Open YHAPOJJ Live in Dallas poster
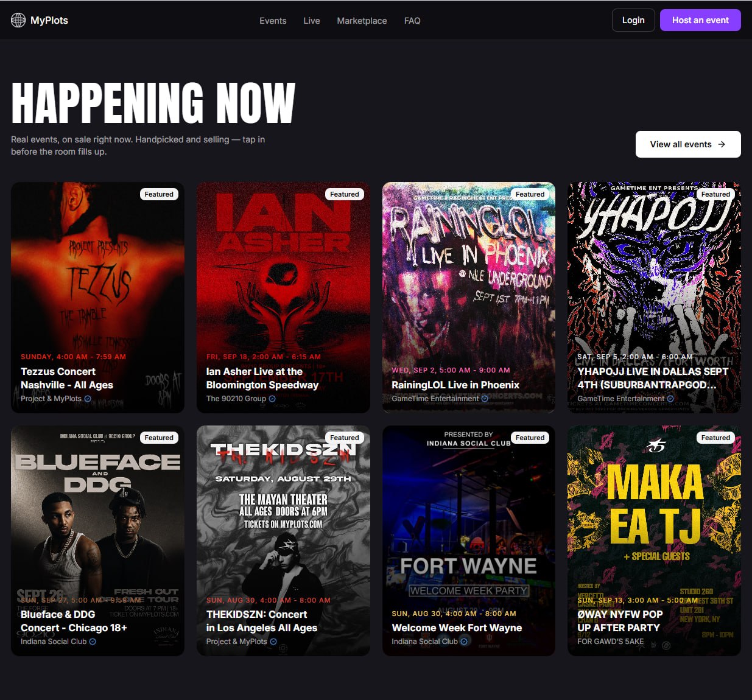Screen dimensions: 752x700 tap(654, 298)
